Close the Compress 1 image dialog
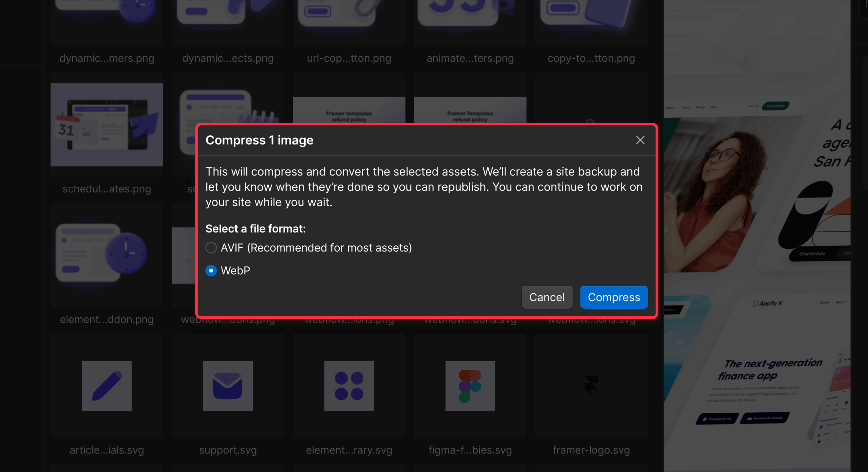Image resolution: width=868 pixels, height=472 pixels. click(x=640, y=140)
